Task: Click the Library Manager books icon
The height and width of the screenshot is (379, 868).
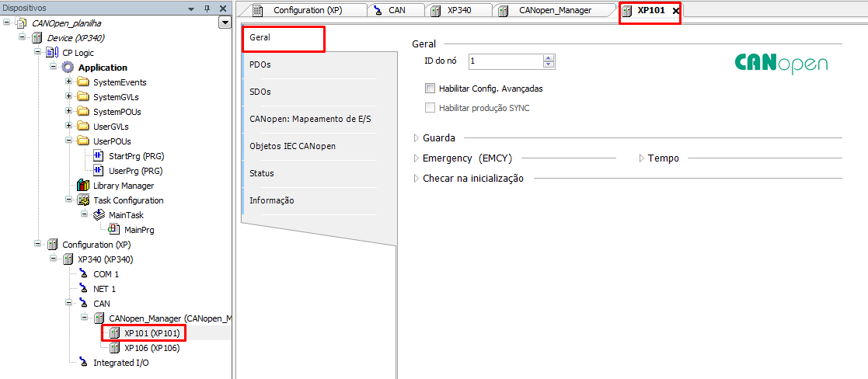Action: point(83,186)
